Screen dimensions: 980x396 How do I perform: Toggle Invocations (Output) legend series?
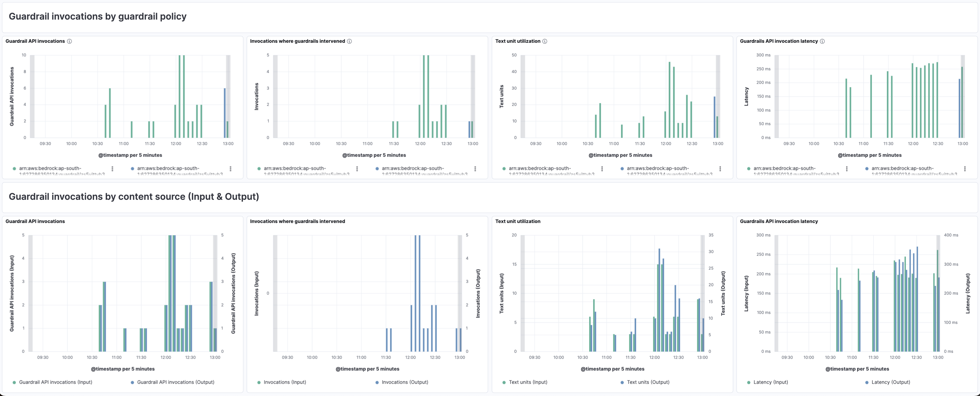[405, 382]
